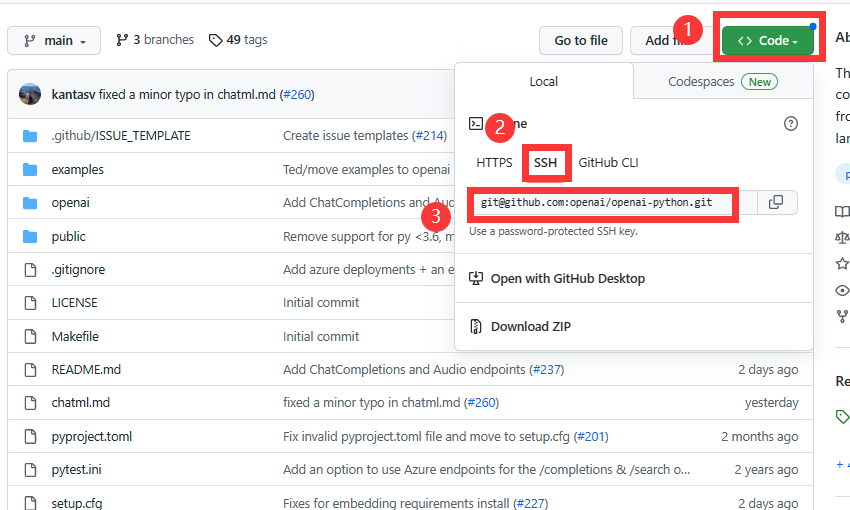Click the examples folder icon

point(30,170)
